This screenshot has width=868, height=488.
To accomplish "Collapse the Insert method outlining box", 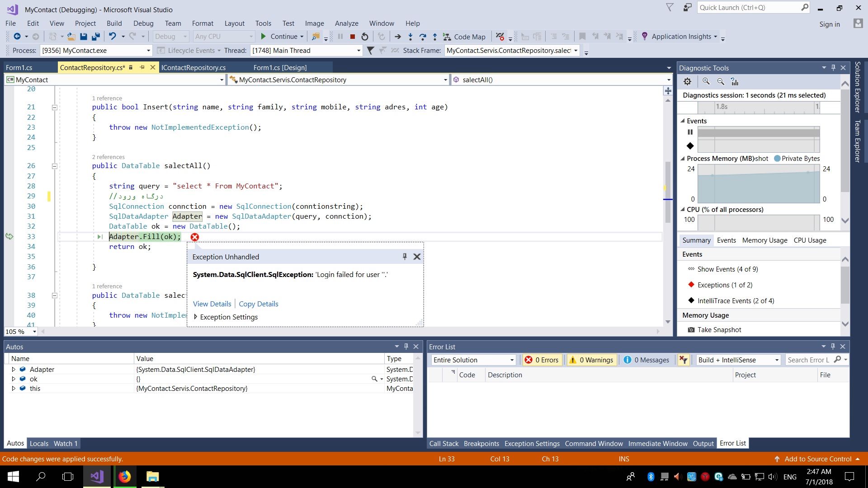I will (x=54, y=108).
